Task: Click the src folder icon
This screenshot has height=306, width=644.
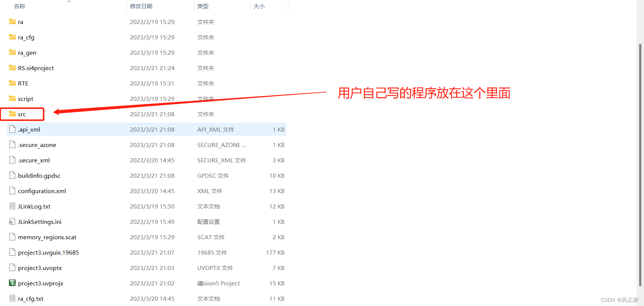Action: [12, 114]
